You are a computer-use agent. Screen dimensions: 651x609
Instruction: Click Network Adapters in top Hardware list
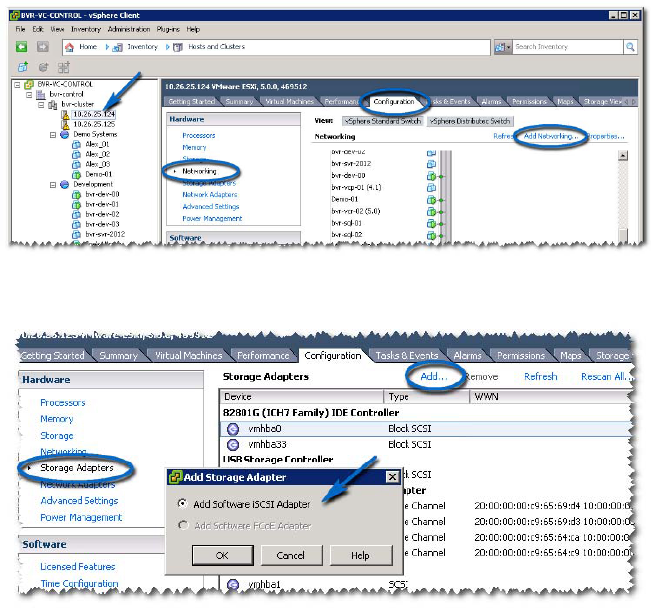pyautogui.click(x=210, y=195)
